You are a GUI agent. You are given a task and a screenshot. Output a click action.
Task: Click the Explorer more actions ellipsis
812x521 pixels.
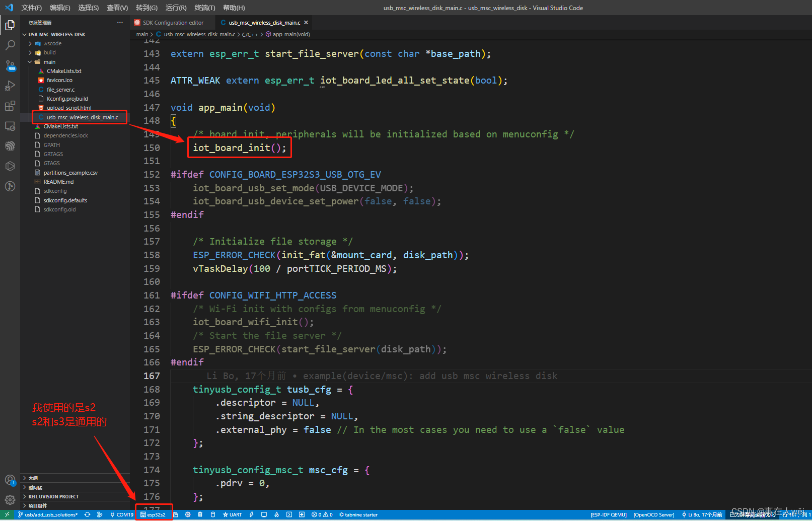tap(120, 23)
